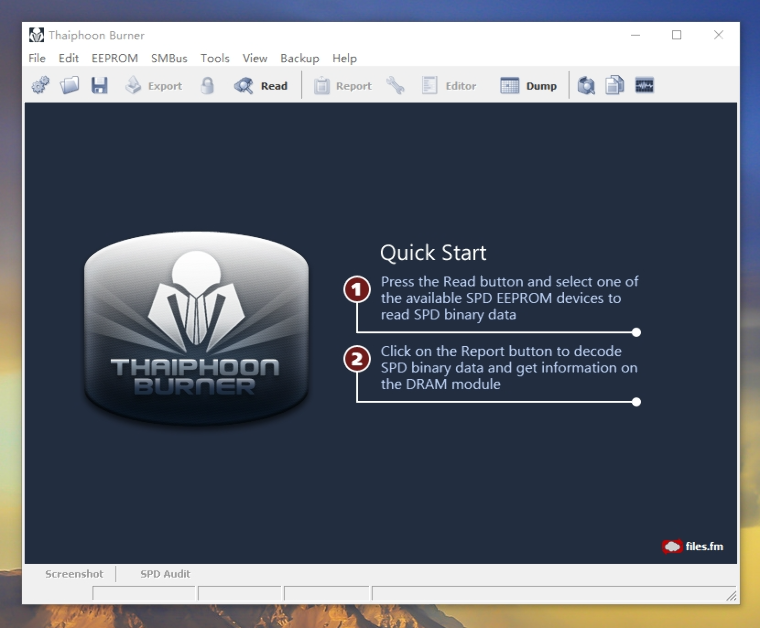
Task: Open the EEPROM menu
Action: pyautogui.click(x=114, y=59)
